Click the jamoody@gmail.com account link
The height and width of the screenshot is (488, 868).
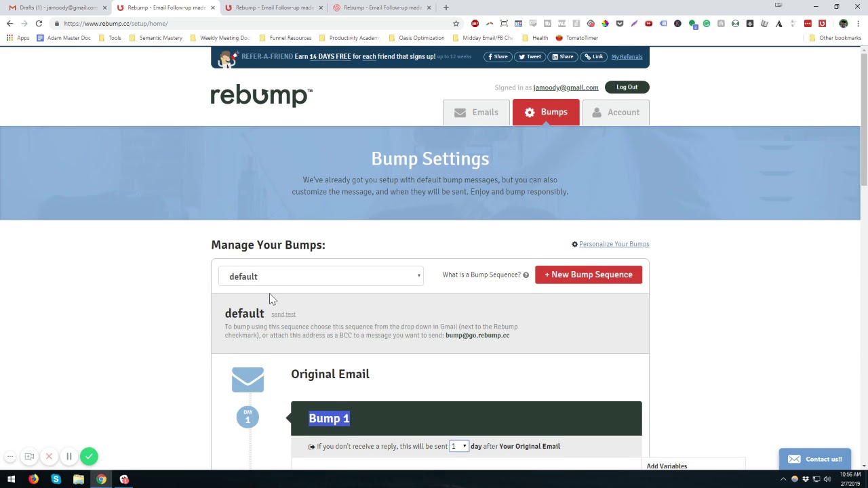click(566, 87)
